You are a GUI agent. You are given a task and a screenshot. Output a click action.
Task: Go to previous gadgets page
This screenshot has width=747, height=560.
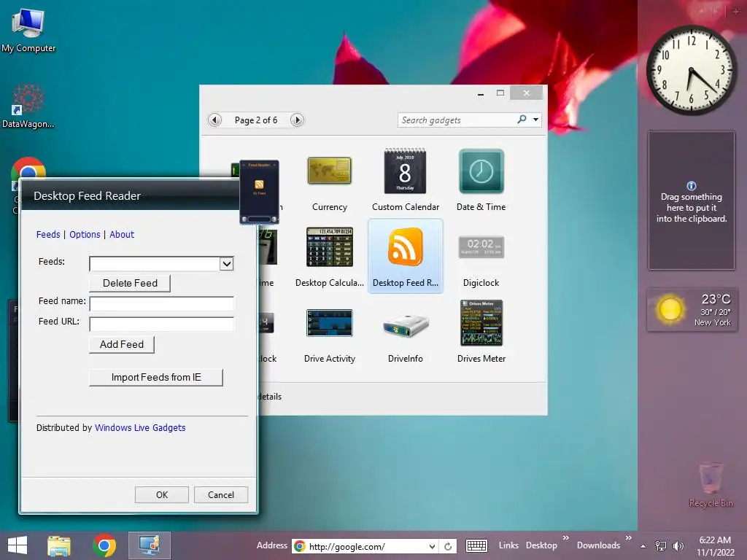pyautogui.click(x=215, y=120)
